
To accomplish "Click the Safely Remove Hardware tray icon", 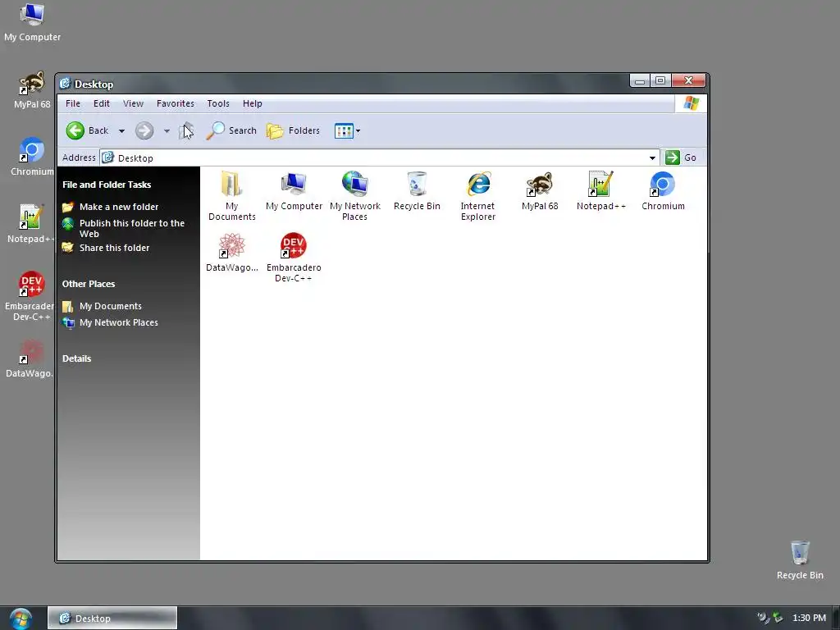I will pos(778,618).
